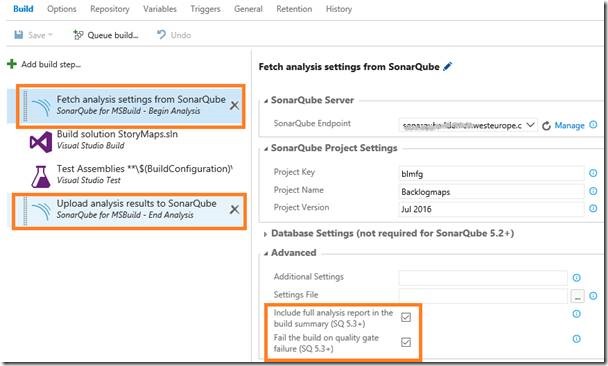Image resolution: width=608 pixels, height=366 pixels.
Task: Click SonarQube icon of Begin Analysis step
Action: (x=41, y=107)
